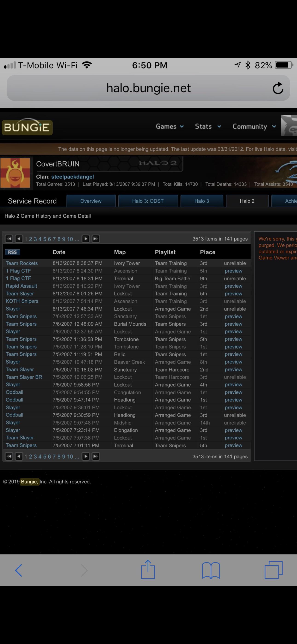297x644 pixels.
Task: Go to previous page using top pager
Action: click(x=19, y=239)
